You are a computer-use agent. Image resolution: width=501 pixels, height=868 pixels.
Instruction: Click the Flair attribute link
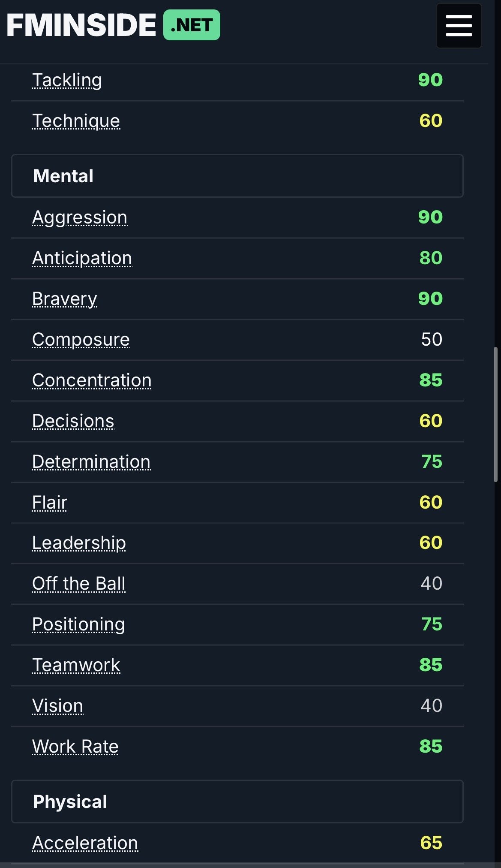coord(50,502)
